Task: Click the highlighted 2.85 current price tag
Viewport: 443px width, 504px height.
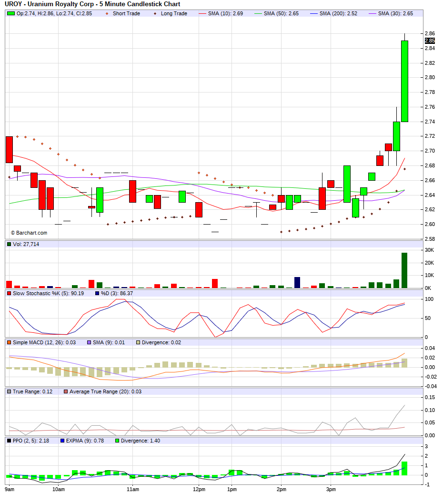Action: [x=430, y=41]
